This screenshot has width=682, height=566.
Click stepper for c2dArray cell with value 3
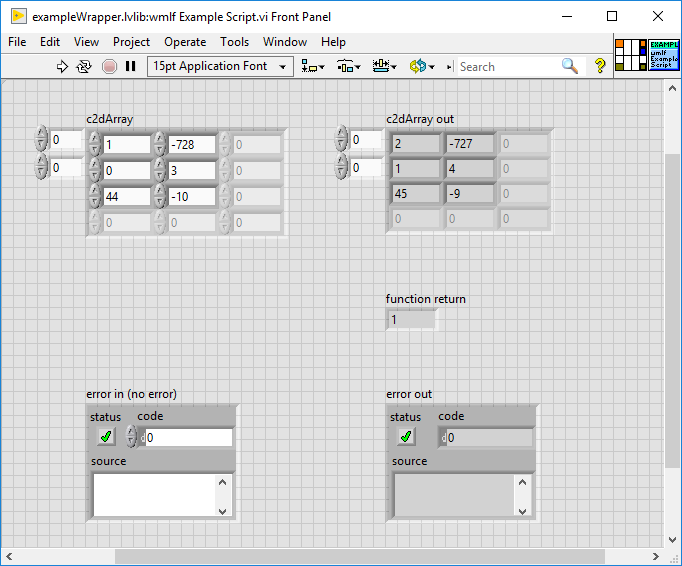[x=160, y=170]
